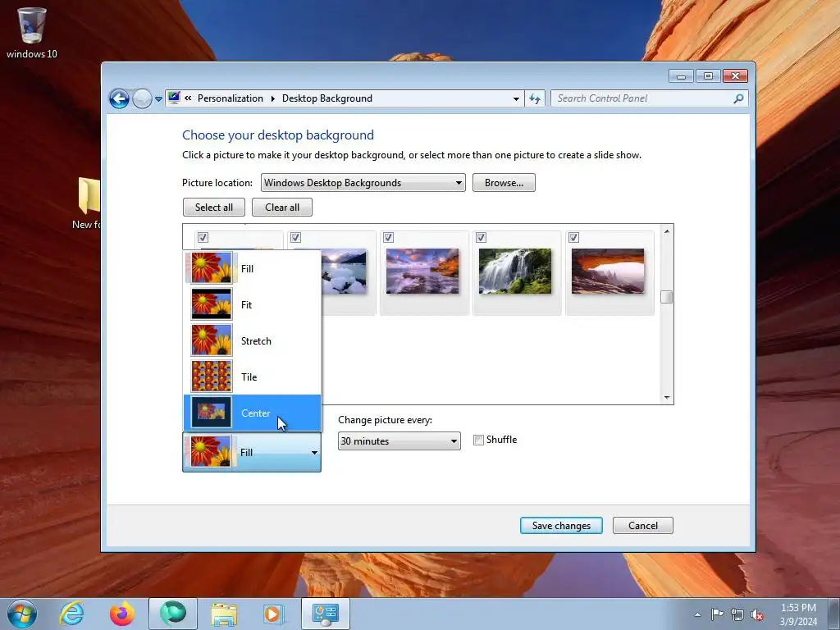Select the icy lake wallpaper thumbnail
Image resolution: width=840 pixels, height=630 pixels.
pyautogui.click(x=344, y=271)
